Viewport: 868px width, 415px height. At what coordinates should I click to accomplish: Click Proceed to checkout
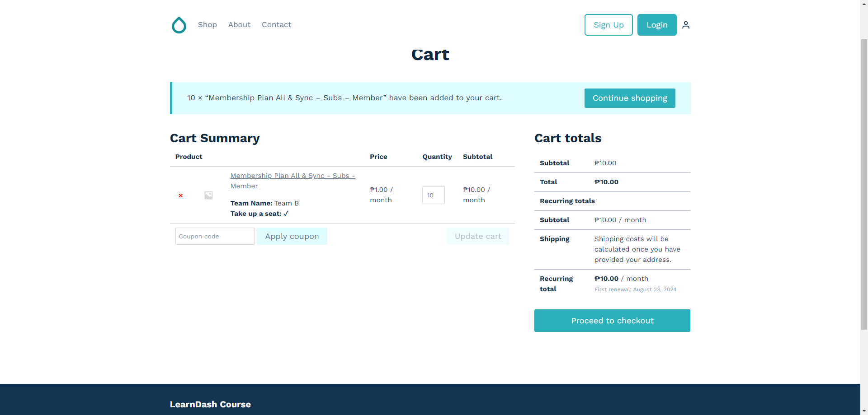click(612, 321)
